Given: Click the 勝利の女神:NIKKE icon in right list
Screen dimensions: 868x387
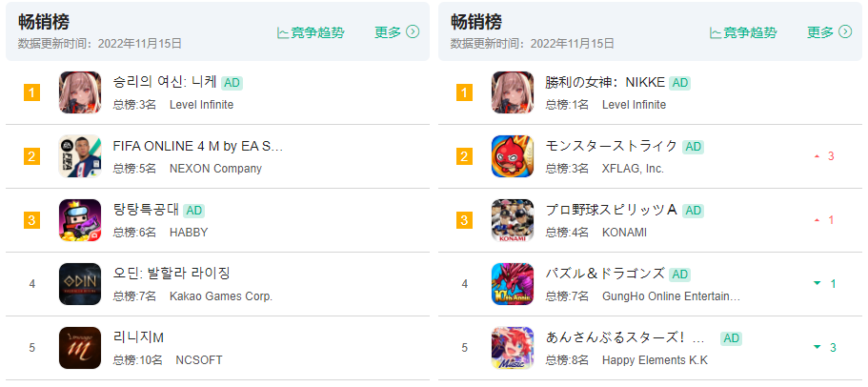Looking at the screenshot, I should (513, 92).
